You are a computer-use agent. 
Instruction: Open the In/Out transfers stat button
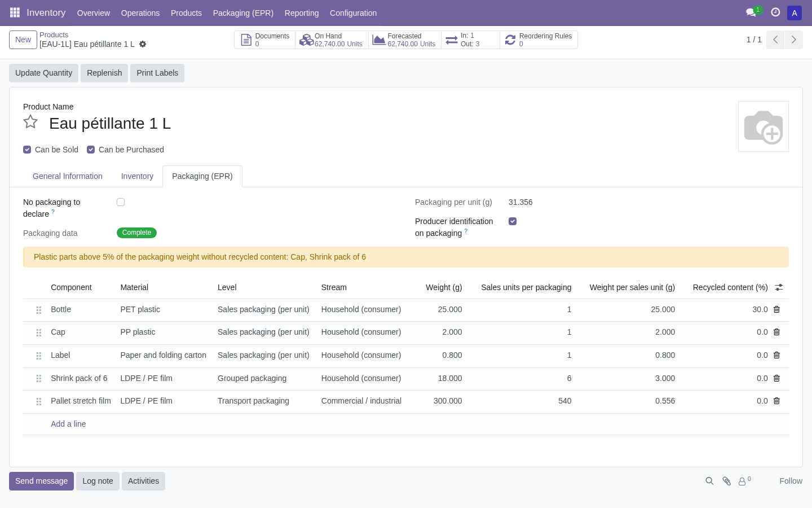(470, 40)
